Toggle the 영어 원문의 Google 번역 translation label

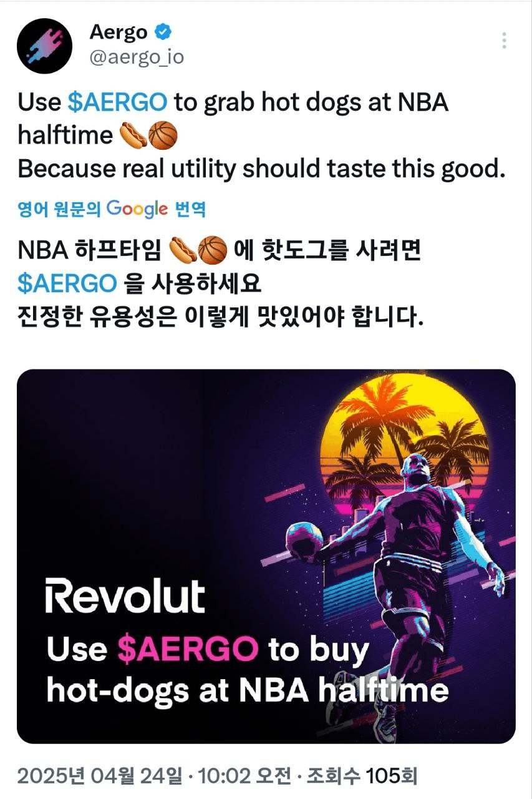(x=112, y=209)
